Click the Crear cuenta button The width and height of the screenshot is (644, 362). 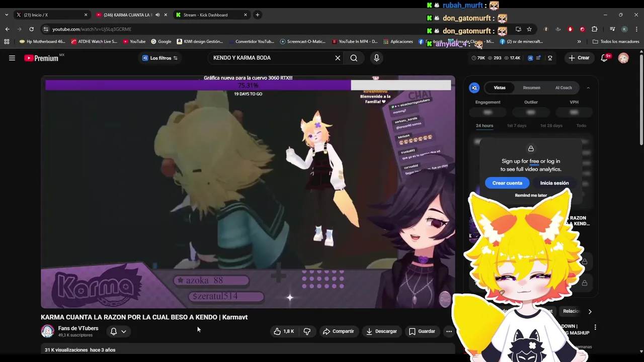pos(507,183)
